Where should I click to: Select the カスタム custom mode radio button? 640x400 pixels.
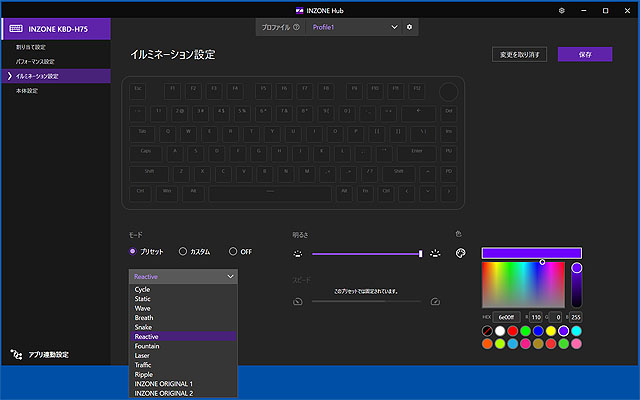click(x=183, y=251)
